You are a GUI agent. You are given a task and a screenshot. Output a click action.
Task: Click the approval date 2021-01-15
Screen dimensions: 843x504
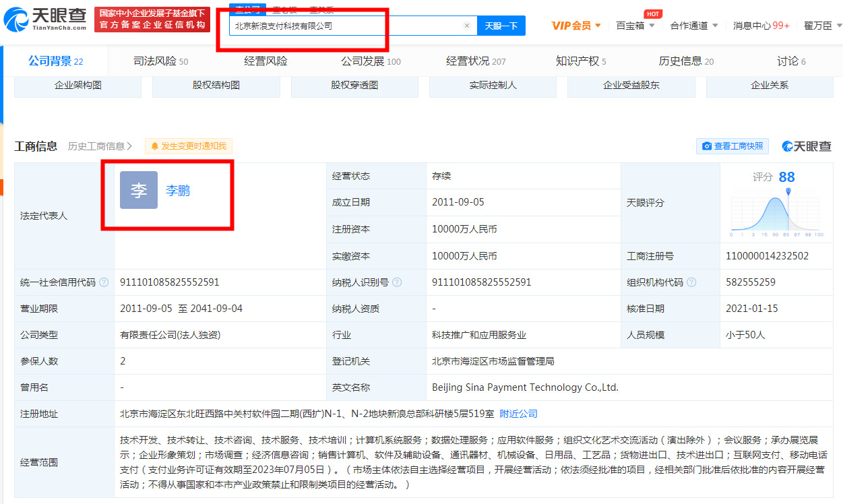point(752,309)
